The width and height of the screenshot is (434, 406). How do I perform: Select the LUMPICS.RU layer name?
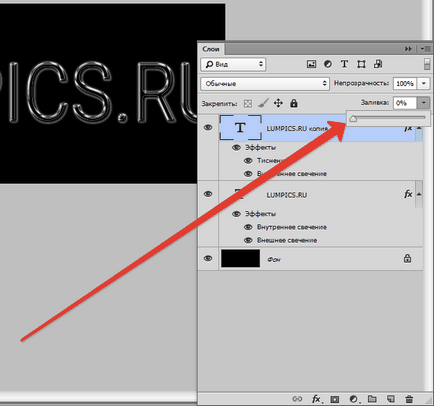click(x=287, y=195)
